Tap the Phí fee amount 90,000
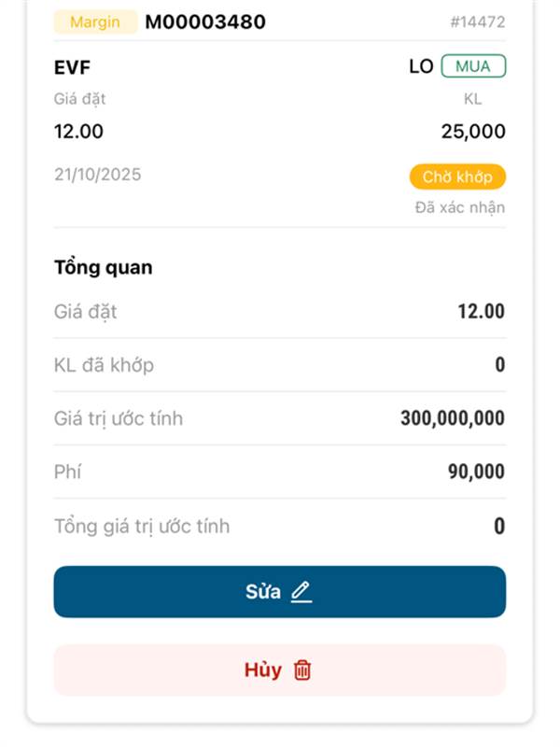 point(476,472)
